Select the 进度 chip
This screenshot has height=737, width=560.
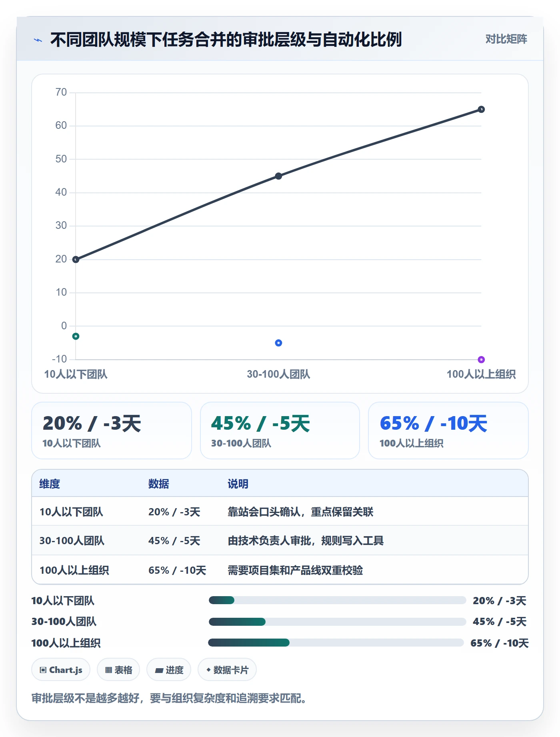coord(169,670)
